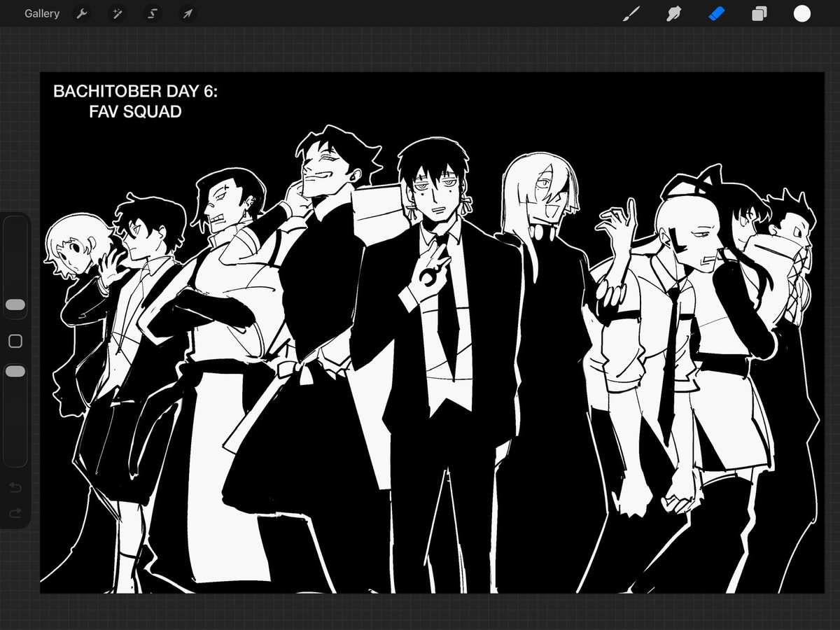Select the Smudge finger tool
The image size is (840, 630).
(674, 13)
